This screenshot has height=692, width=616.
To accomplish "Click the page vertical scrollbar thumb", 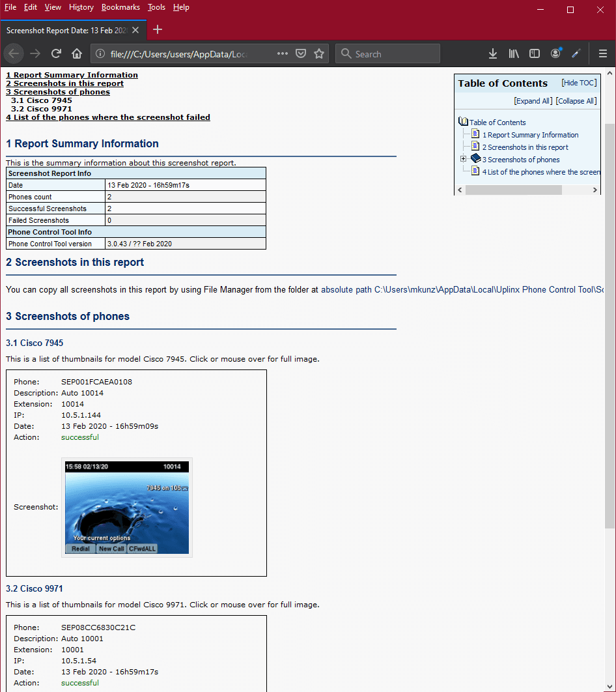I will click(x=609, y=326).
